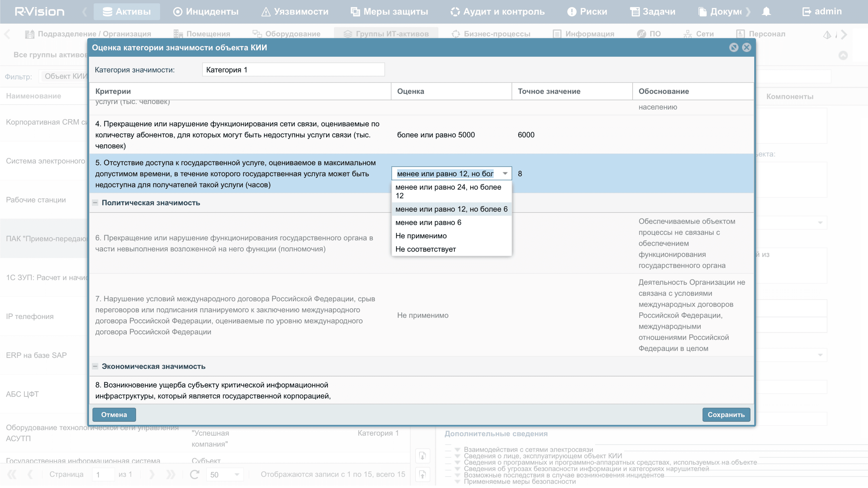Image resolution: width=868 pixels, height=488 pixels.
Task: Switch to Персонал tab
Action: point(761,34)
